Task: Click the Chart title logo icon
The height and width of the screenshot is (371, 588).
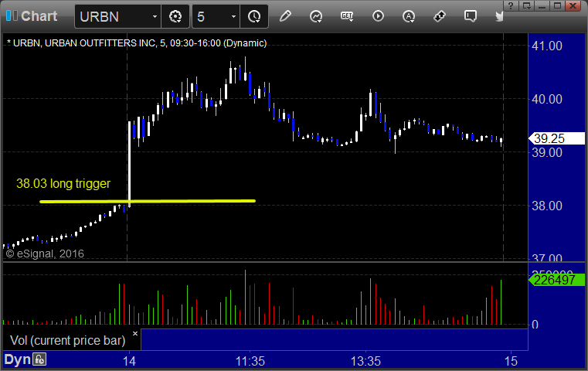Action: tap(12, 15)
